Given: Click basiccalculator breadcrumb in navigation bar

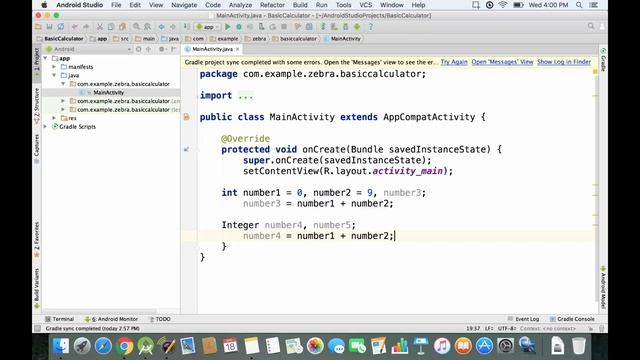Looking at the screenshot, I should click(295, 39).
